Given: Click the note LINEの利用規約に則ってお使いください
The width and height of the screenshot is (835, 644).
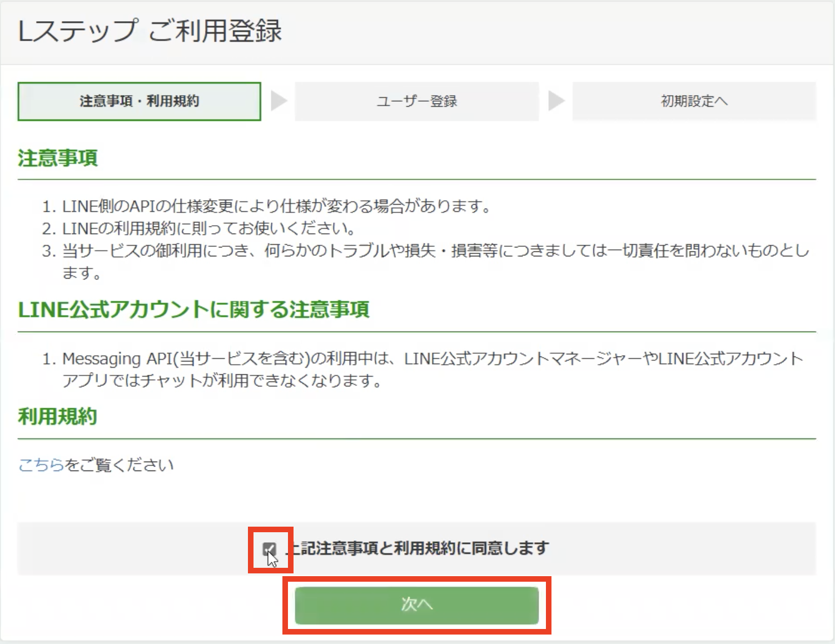Looking at the screenshot, I should 209,229.
